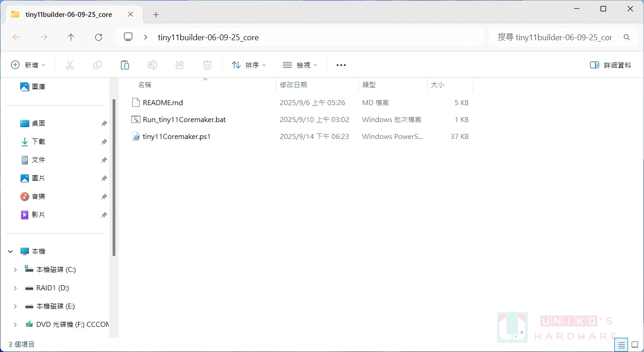This screenshot has height=352, width=644.
Task: Click the pin icon next to 文件
Action: point(104,160)
